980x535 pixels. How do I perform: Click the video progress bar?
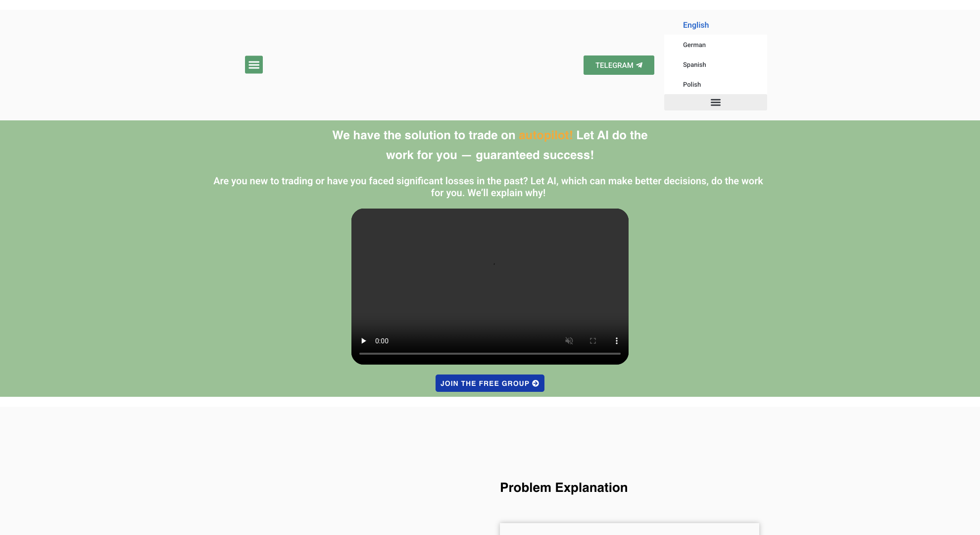coord(490,354)
